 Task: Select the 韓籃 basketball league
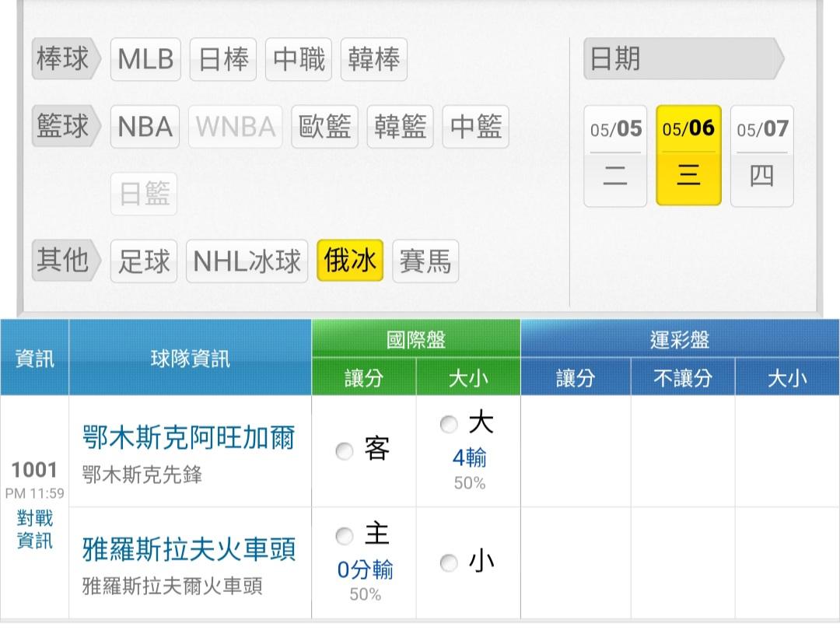[x=401, y=127]
